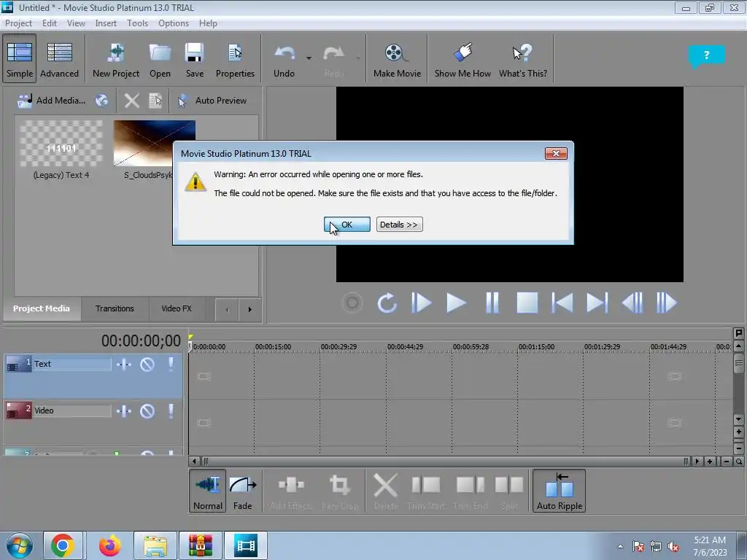Show previous tabs with left arrow
The image size is (747, 560).
(227, 309)
